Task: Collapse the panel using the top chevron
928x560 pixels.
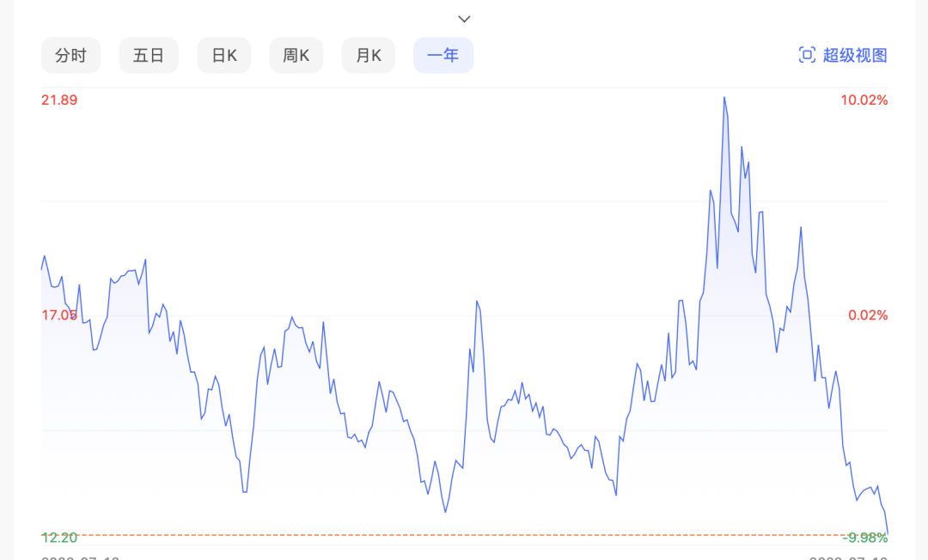Action: [465, 19]
